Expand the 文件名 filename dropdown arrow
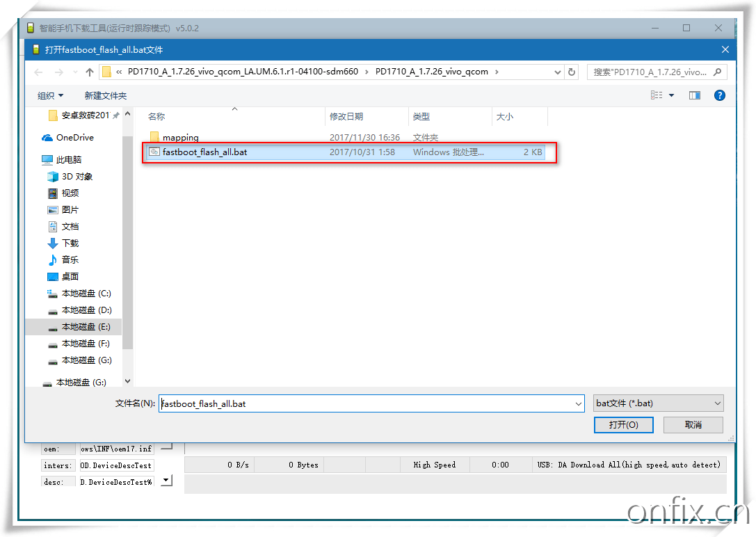Viewport: 756px width, 537px height. tap(579, 403)
